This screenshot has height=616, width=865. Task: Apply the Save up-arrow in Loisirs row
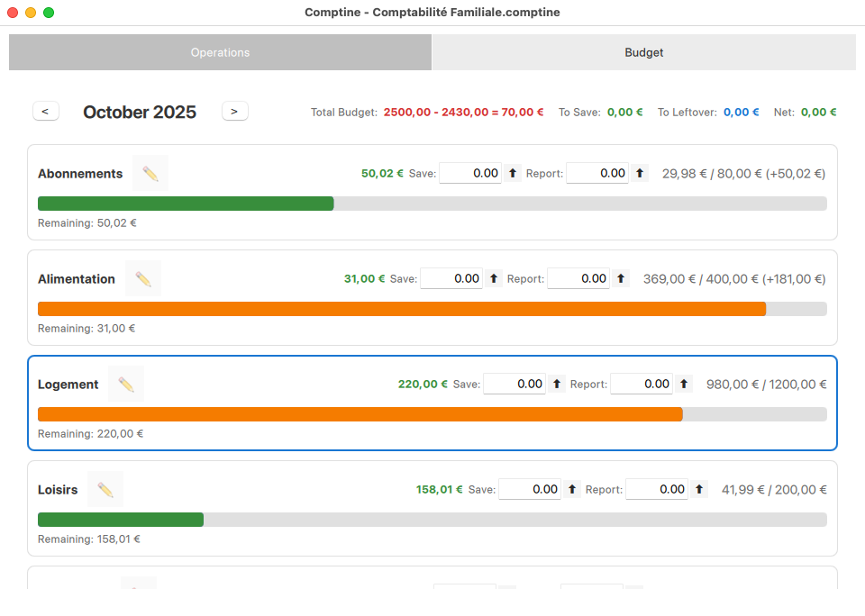pos(572,490)
